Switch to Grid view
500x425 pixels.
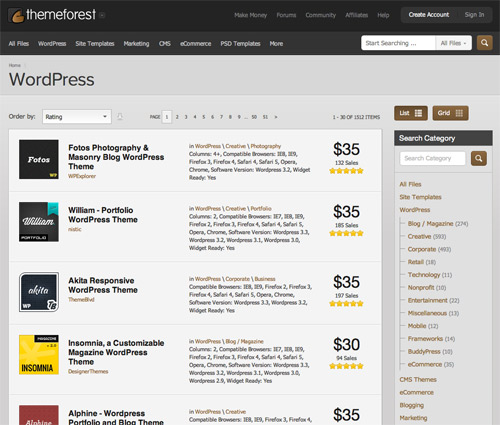point(450,113)
